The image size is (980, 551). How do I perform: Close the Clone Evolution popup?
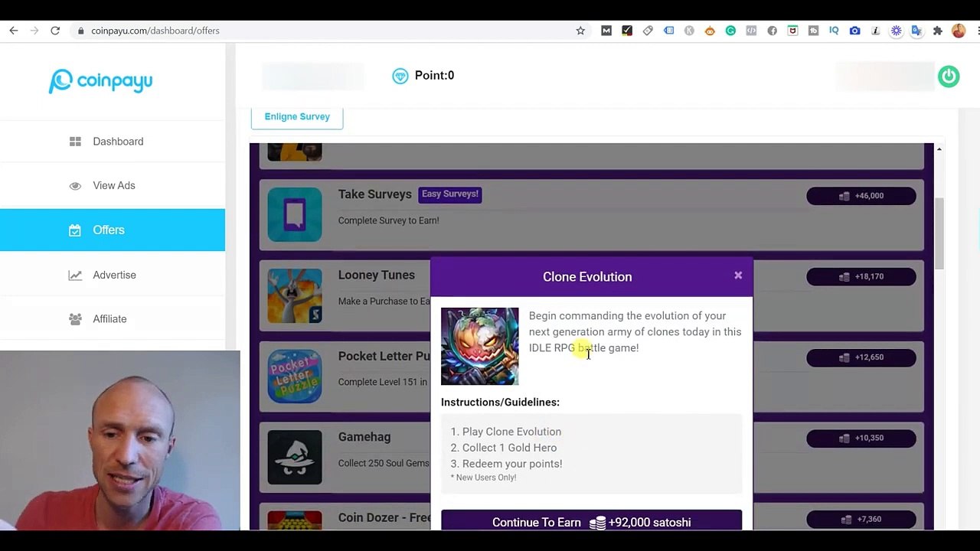(738, 275)
